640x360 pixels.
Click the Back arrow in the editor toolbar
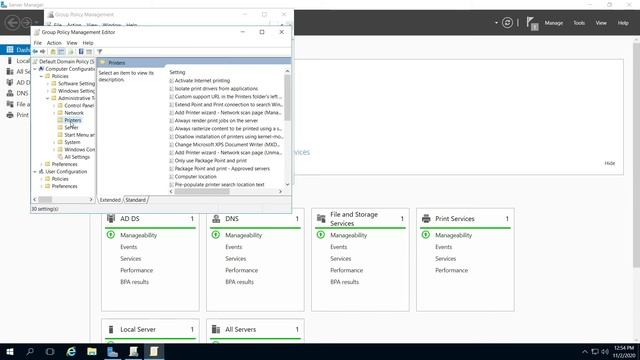click(x=35, y=52)
